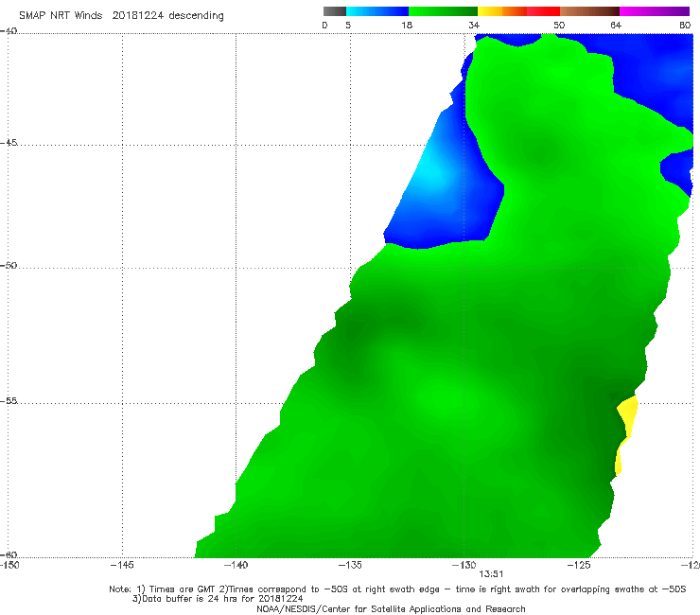Click the brown segment of the color bar
The width and height of the screenshot is (700, 615).
click(589, 11)
